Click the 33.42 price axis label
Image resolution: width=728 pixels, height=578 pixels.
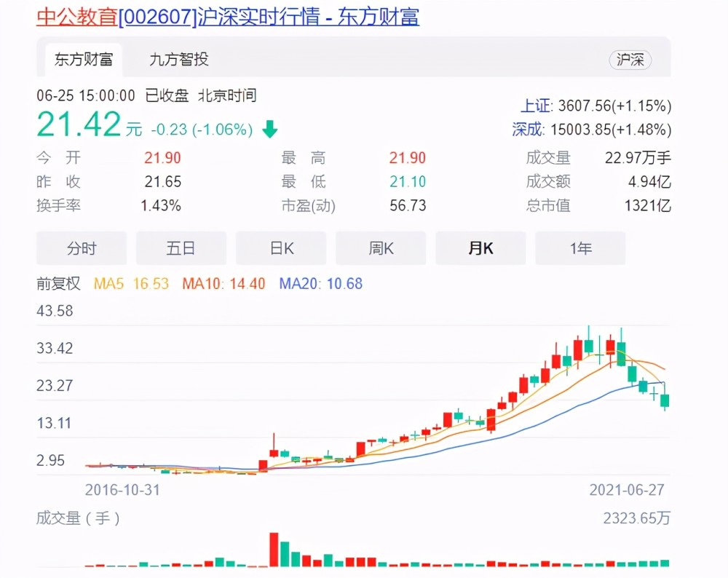click(55, 348)
